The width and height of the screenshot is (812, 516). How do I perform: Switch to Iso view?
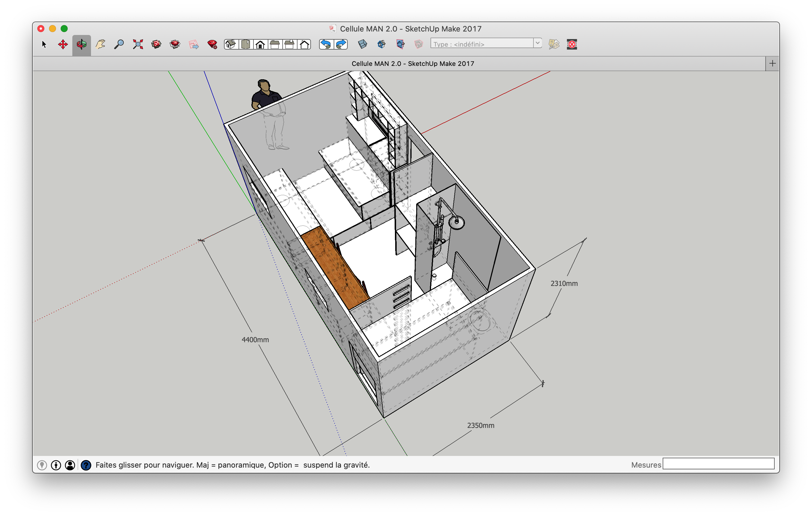[231, 44]
